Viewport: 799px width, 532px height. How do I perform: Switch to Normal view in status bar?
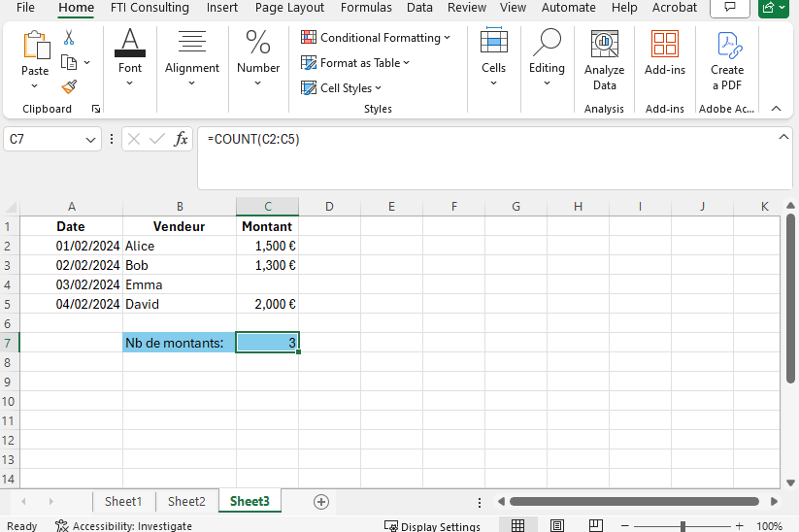517,525
